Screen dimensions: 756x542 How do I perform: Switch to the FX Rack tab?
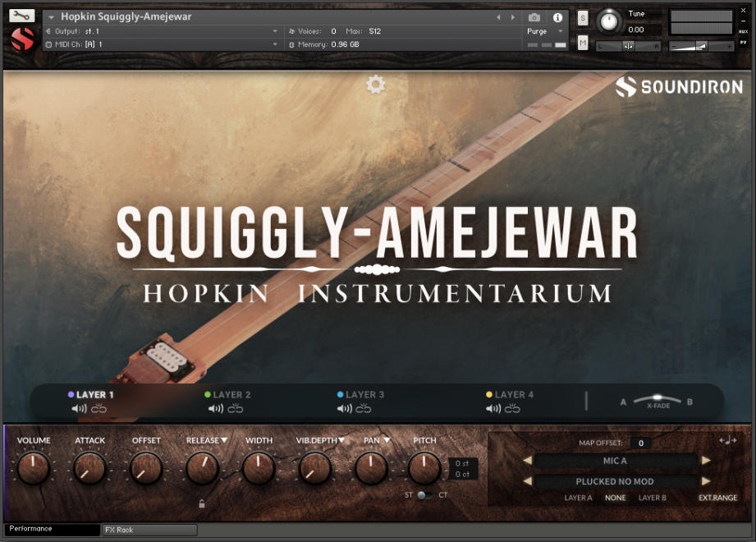[148, 530]
